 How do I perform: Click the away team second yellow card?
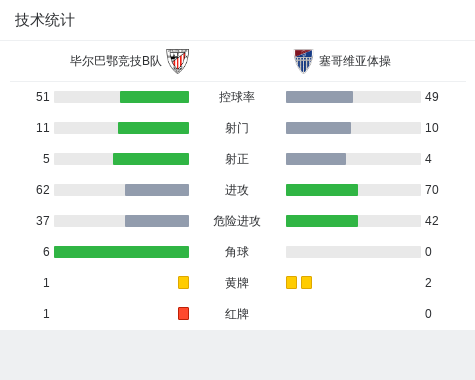point(306,282)
